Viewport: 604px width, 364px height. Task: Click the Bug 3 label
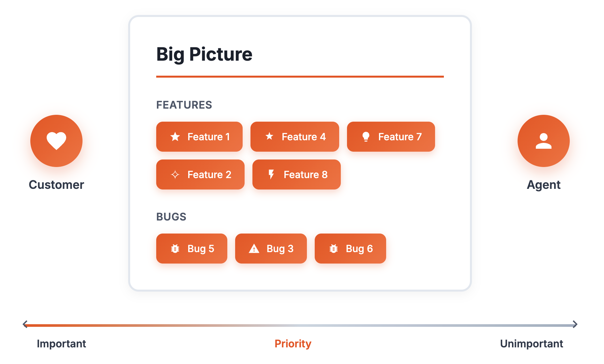(x=280, y=249)
